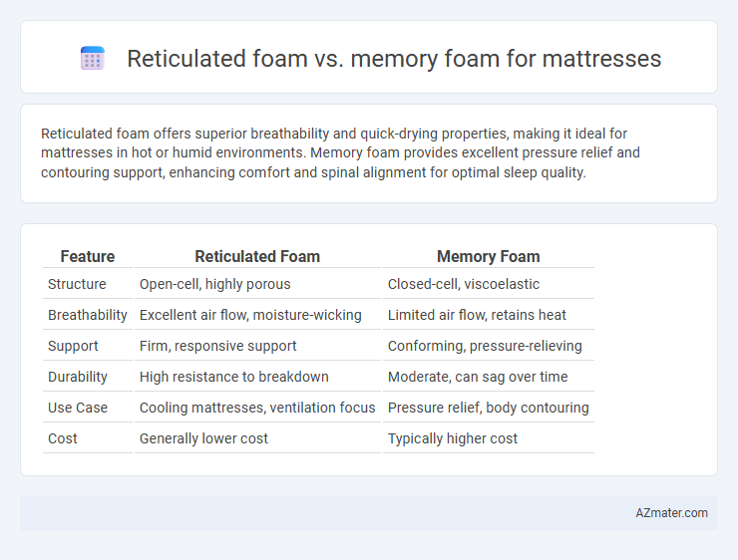Select the page title about reticulated vs. memory foam

(394, 59)
